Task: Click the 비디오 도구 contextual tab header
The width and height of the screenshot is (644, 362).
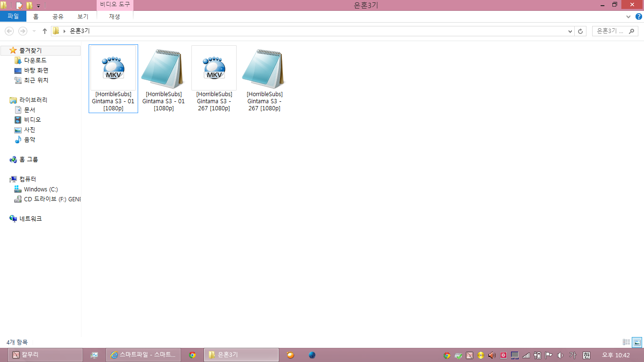Action: coord(115,5)
